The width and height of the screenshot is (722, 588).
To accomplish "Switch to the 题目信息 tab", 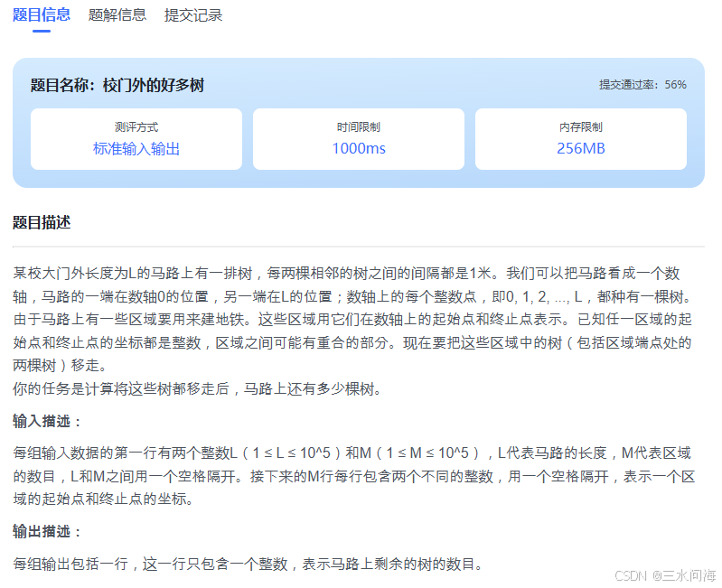I will [x=42, y=15].
